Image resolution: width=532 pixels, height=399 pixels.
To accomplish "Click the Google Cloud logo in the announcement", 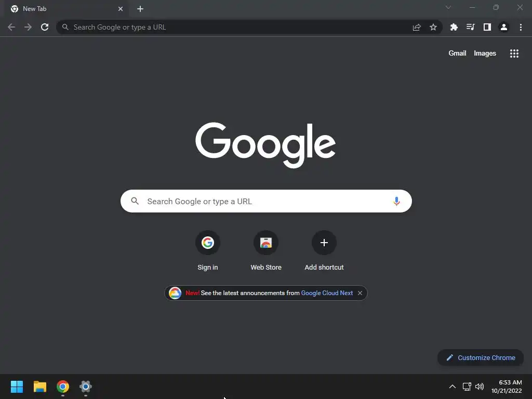I will [x=175, y=293].
